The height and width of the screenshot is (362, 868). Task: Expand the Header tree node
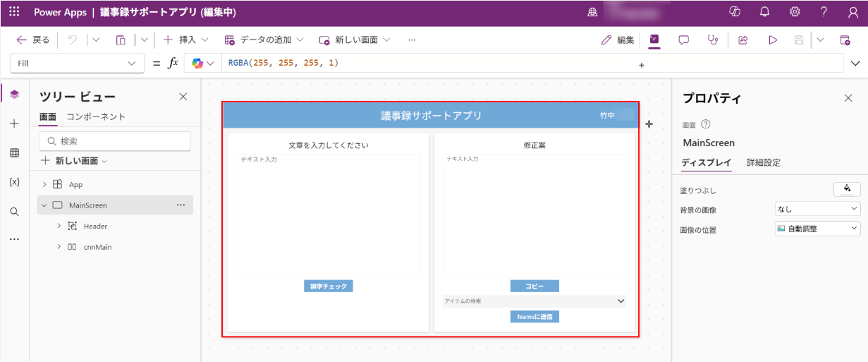pyautogui.click(x=59, y=227)
